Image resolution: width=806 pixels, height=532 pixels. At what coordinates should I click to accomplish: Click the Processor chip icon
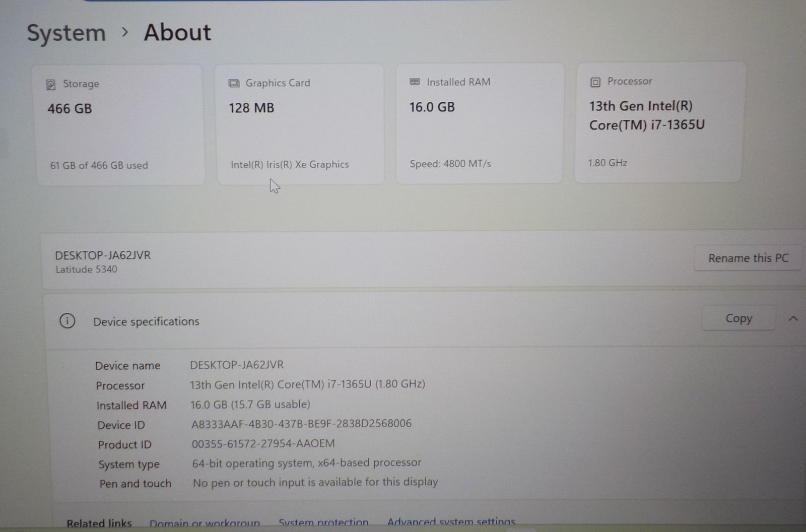(595, 82)
